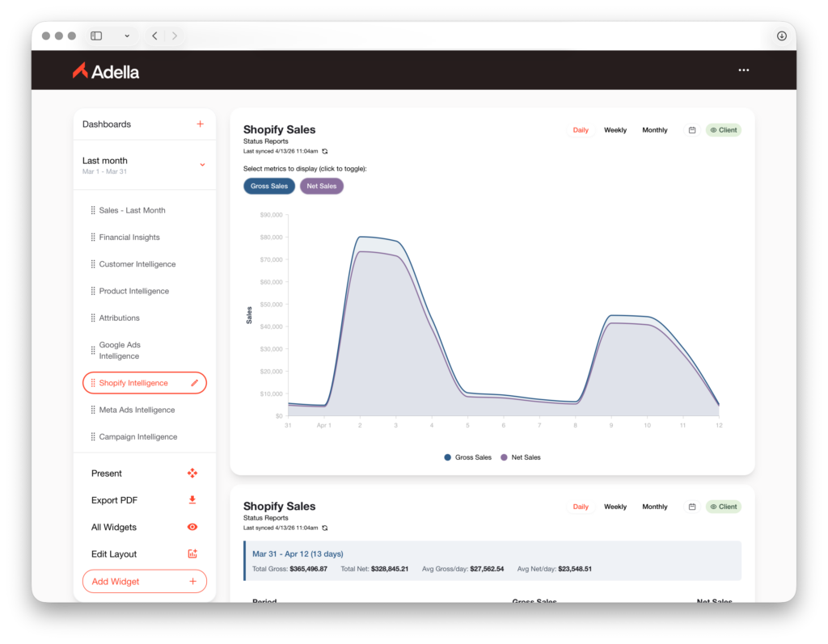Open the calendar icon in top Shopify Sales card

tap(692, 130)
